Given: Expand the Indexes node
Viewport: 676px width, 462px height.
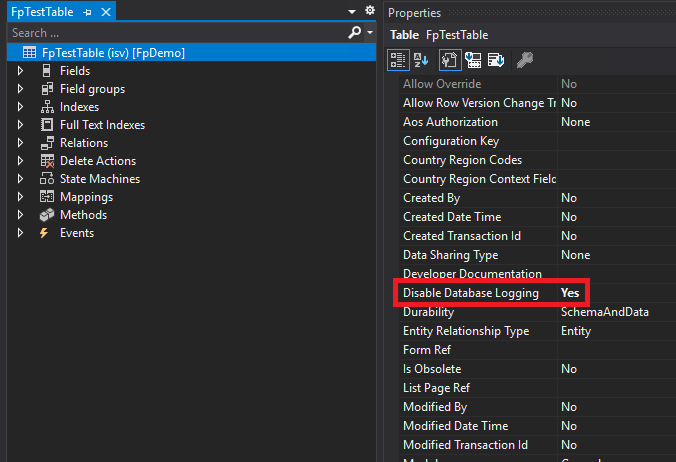Looking at the screenshot, I should pos(20,107).
